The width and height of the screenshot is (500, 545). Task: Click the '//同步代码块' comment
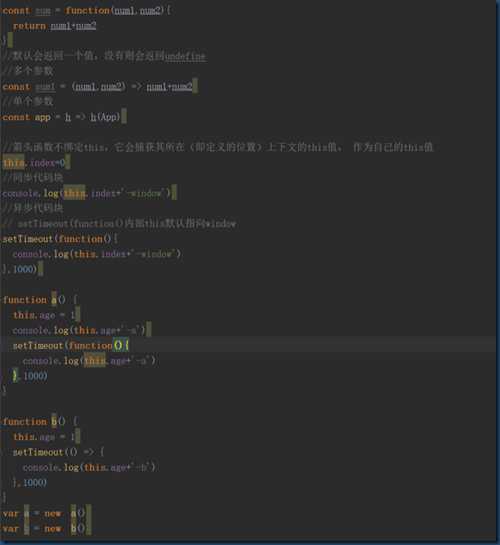click(33, 178)
